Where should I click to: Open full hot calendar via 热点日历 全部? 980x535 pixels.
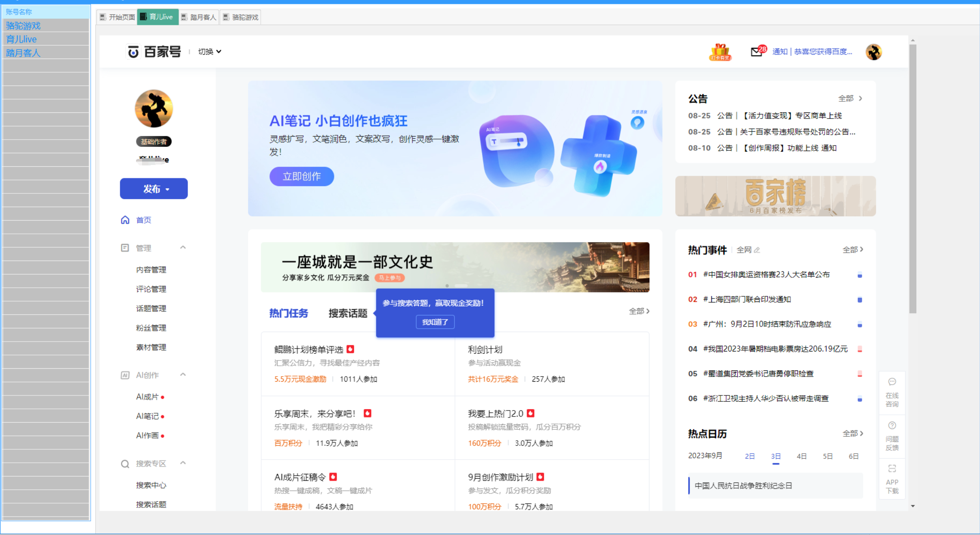853,433
